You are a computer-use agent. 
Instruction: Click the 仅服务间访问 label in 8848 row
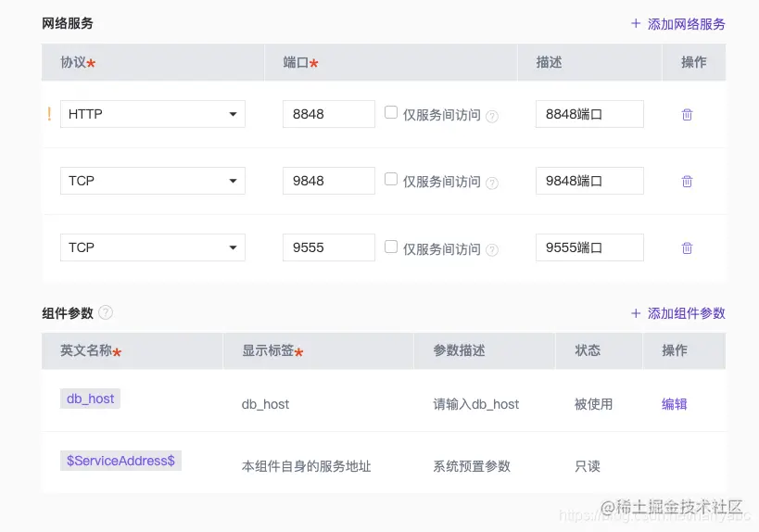tap(441, 115)
